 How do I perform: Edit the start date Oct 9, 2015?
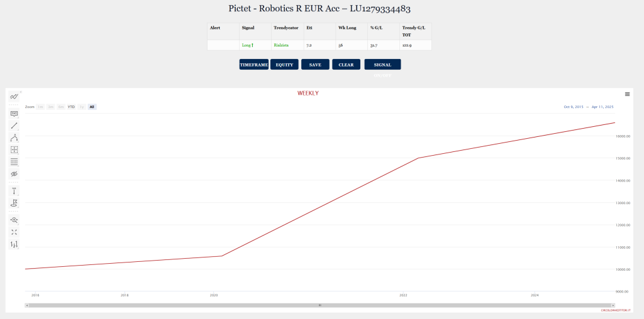[574, 107]
